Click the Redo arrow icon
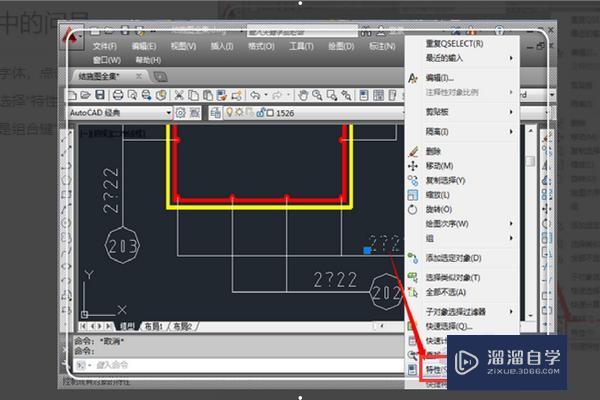Image resolution: width=600 pixels, height=400 pixels. pyautogui.click(x=277, y=95)
